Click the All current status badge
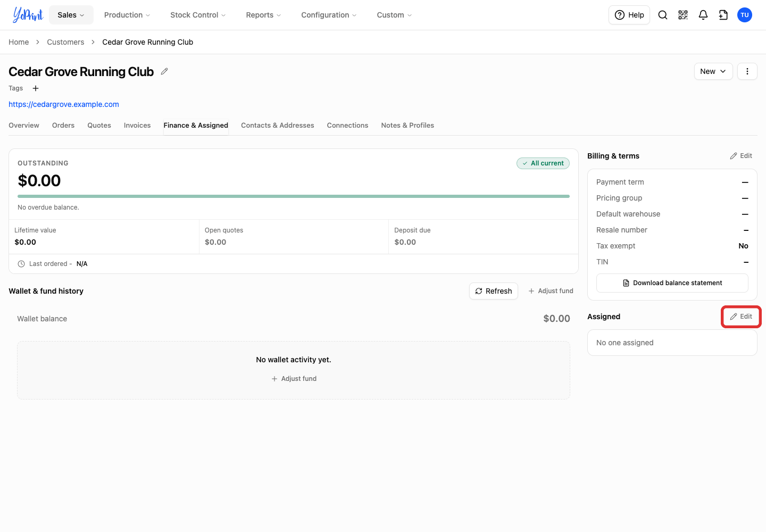The height and width of the screenshot is (532, 766). coord(543,163)
